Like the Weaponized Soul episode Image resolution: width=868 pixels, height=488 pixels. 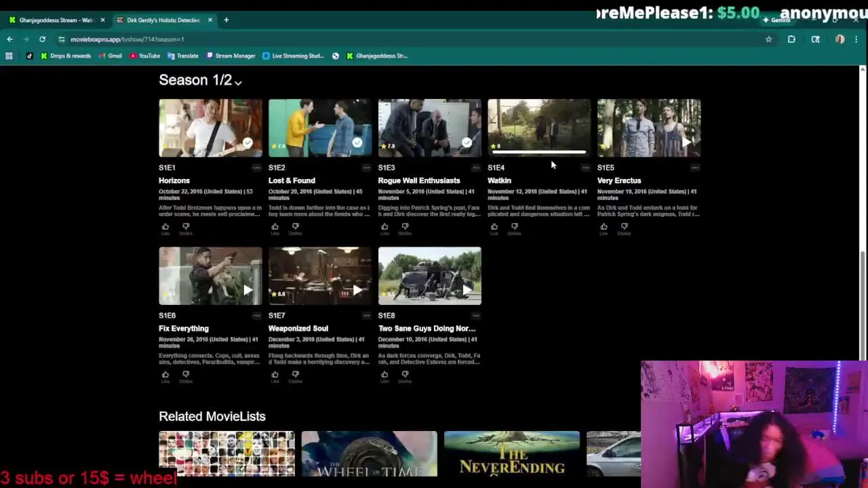[275, 376]
